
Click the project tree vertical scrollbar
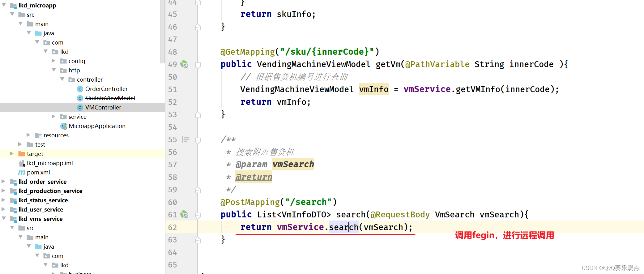(x=162, y=31)
